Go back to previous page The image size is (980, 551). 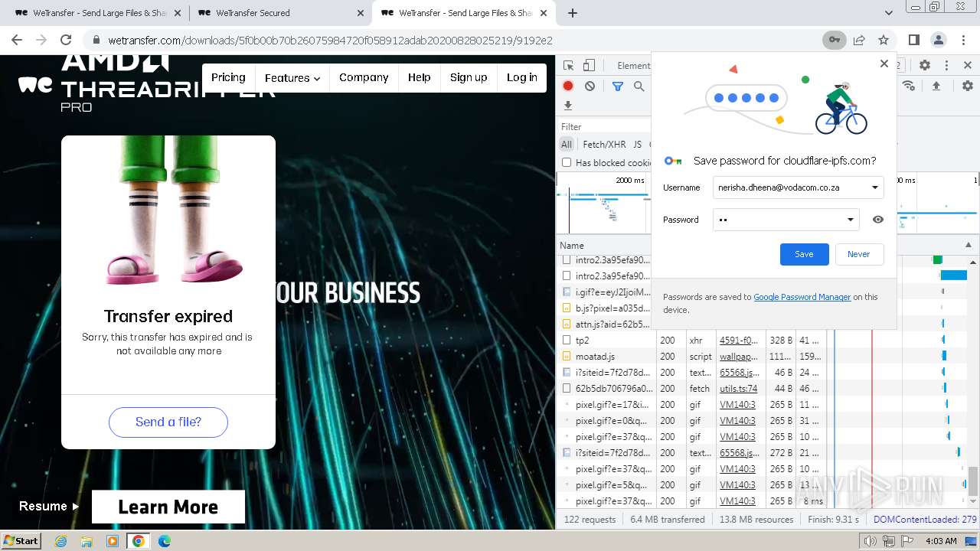[17, 40]
